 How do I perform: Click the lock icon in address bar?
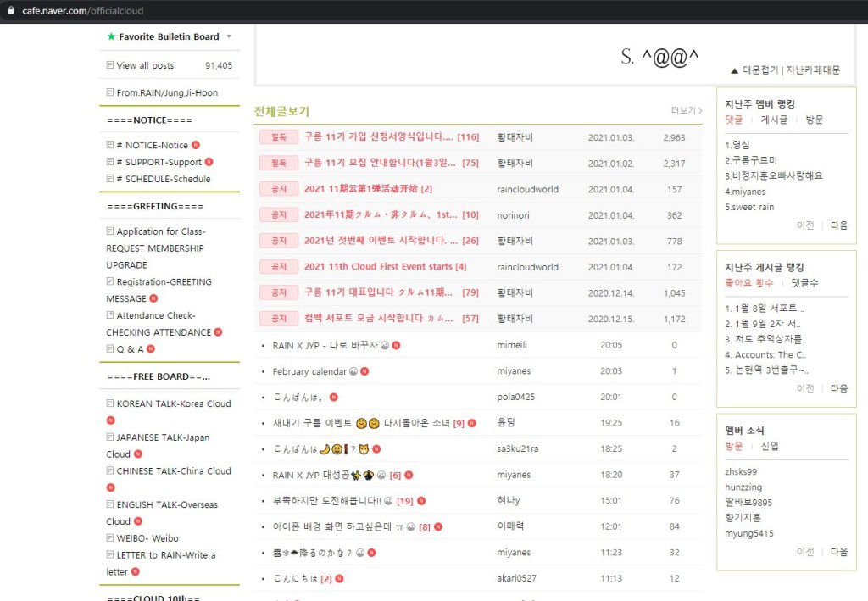point(10,11)
